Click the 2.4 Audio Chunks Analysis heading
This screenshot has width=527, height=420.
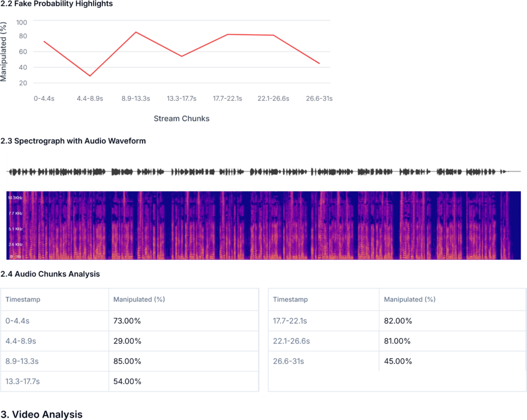tap(50, 274)
